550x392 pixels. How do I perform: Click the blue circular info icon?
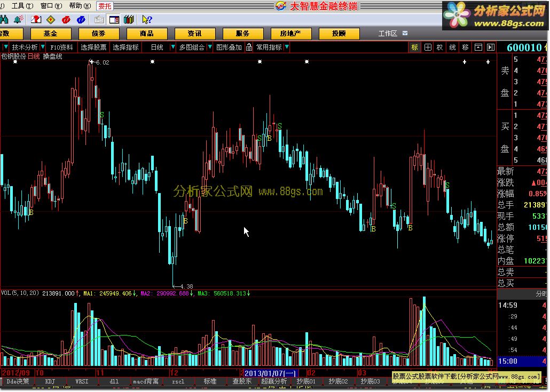[x=81, y=20]
